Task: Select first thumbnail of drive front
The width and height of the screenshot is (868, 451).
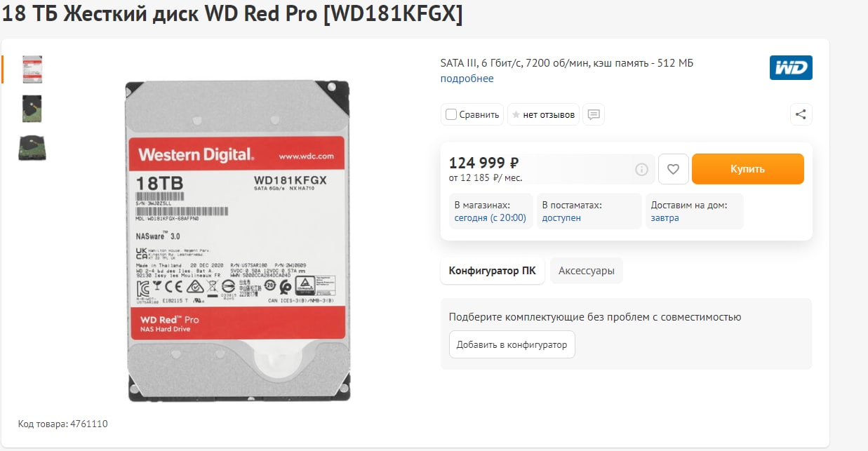Action: 32,69
